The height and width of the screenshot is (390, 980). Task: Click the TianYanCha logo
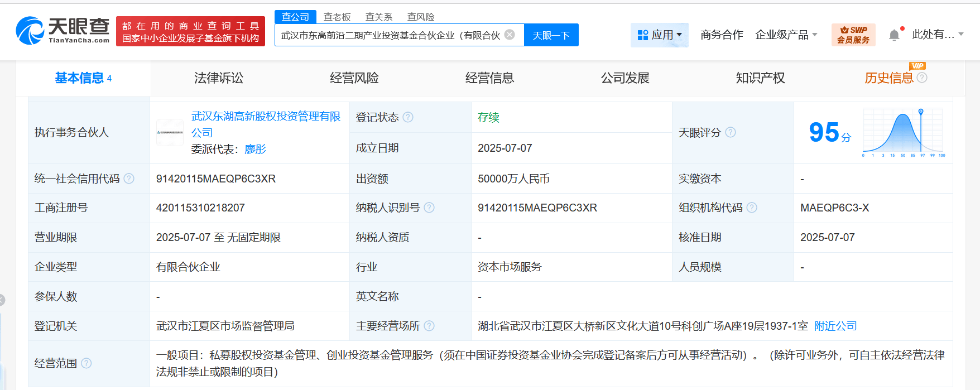coord(63,31)
